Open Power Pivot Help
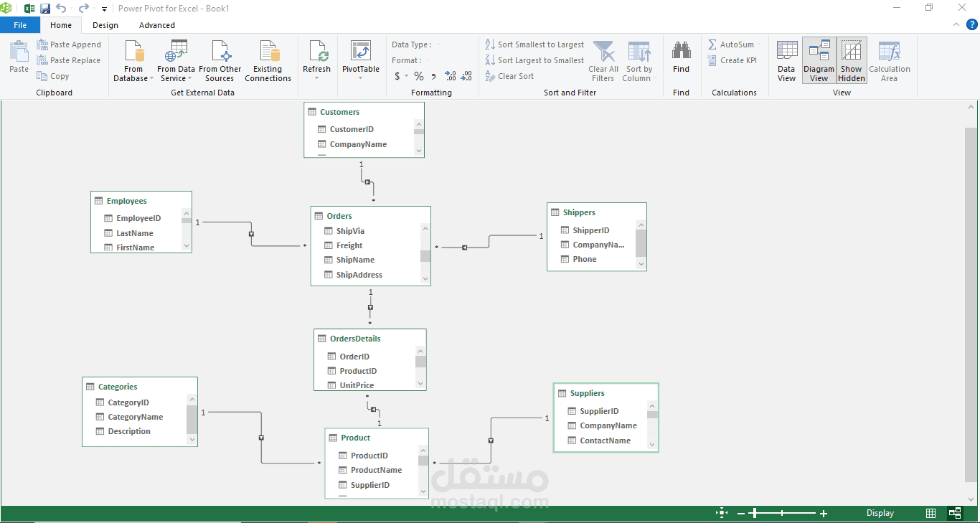 pyautogui.click(x=972, y=24)
